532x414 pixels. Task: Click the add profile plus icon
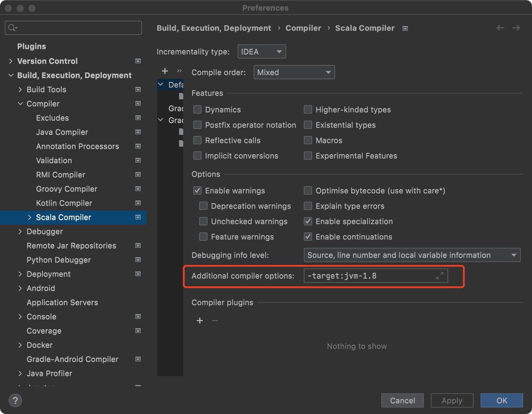coord(165,71)
